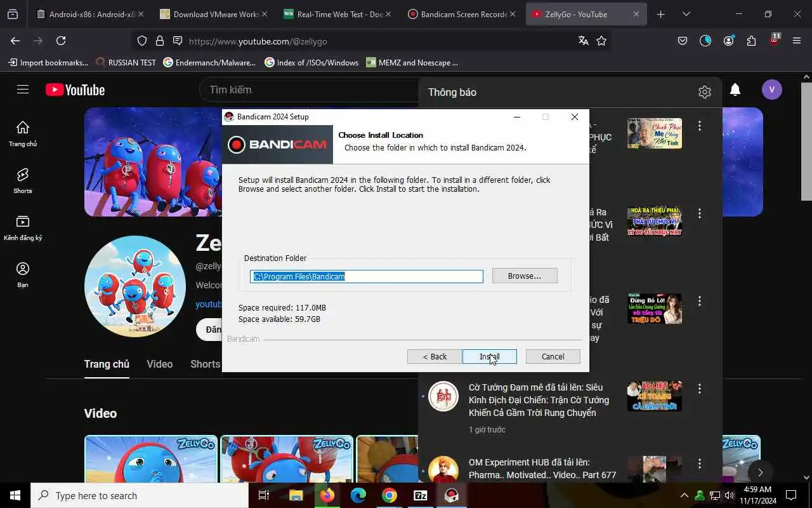Open the Firefox application menu
Screen dimensions: 812x508
click(x=797, y=41)
